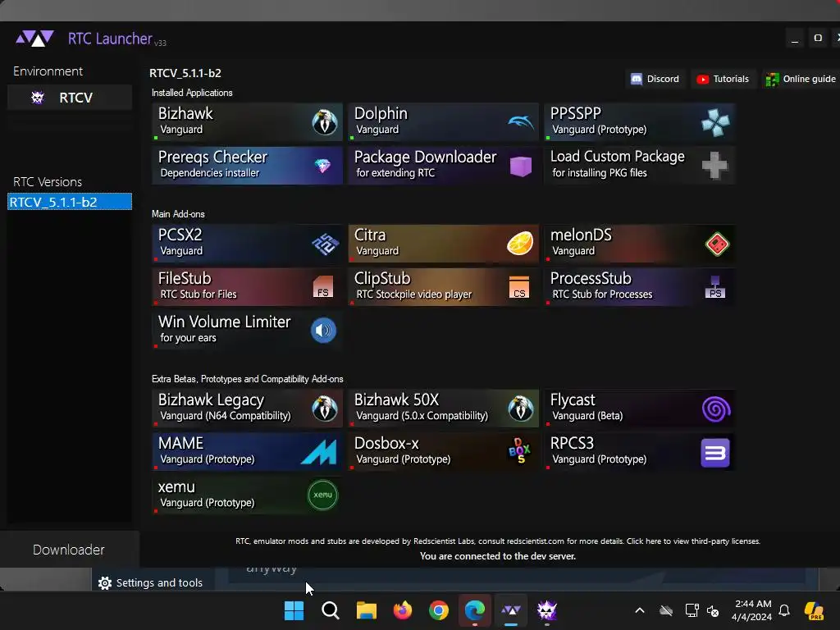Click the FileStub FS file icon
This screenshot has height=630, width=840.
323,286
